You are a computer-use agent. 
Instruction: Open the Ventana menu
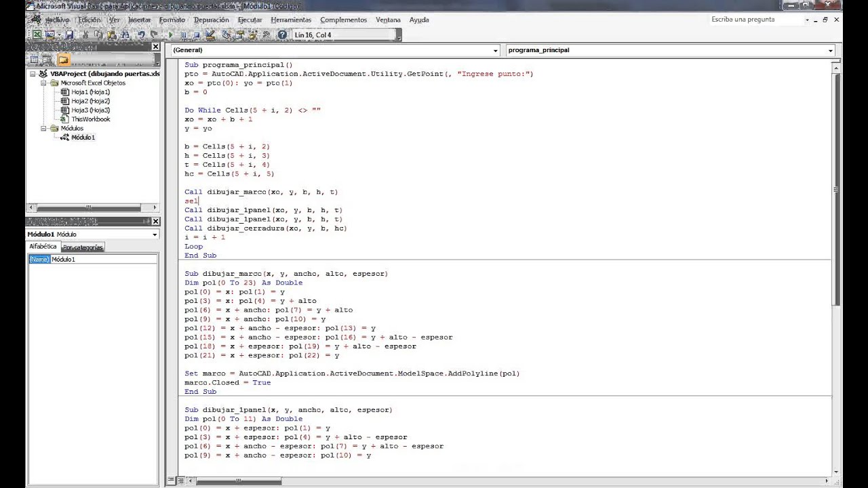(388, 20)
